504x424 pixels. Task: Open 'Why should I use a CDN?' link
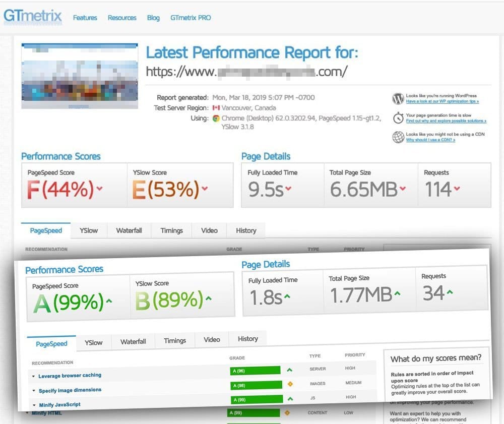point(430,140)
